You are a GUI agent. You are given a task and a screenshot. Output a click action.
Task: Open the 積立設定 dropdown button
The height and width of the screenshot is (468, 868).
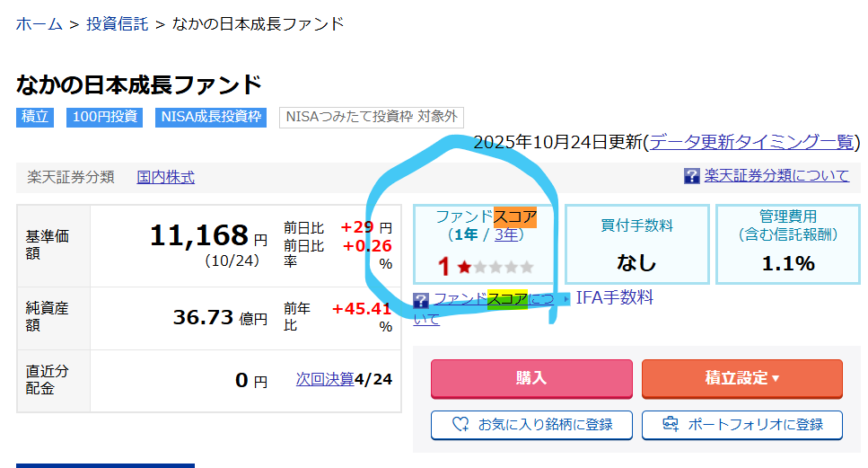pyautogui.click(x=741, y=378)
